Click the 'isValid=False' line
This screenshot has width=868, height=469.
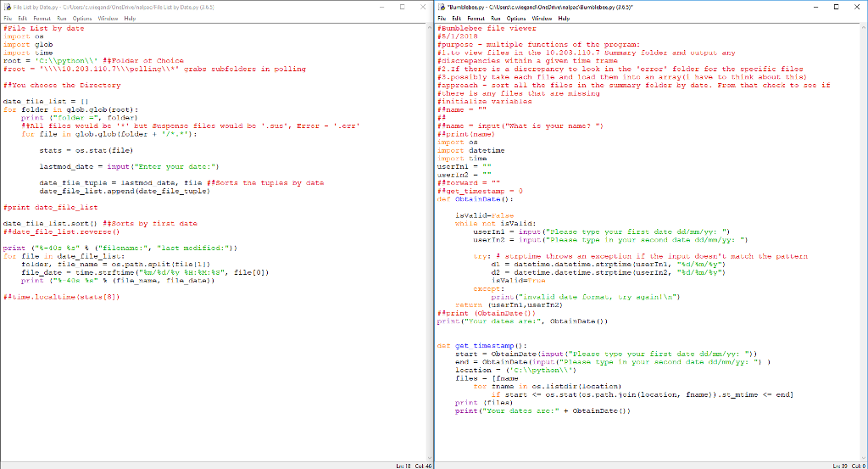coord(484,215)
